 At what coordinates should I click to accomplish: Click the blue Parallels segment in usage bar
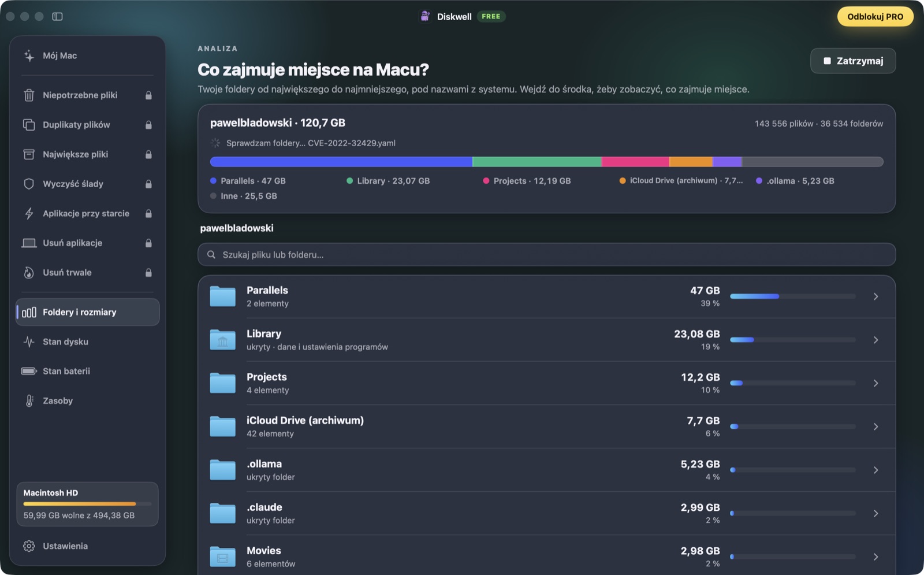coord(341,162)
